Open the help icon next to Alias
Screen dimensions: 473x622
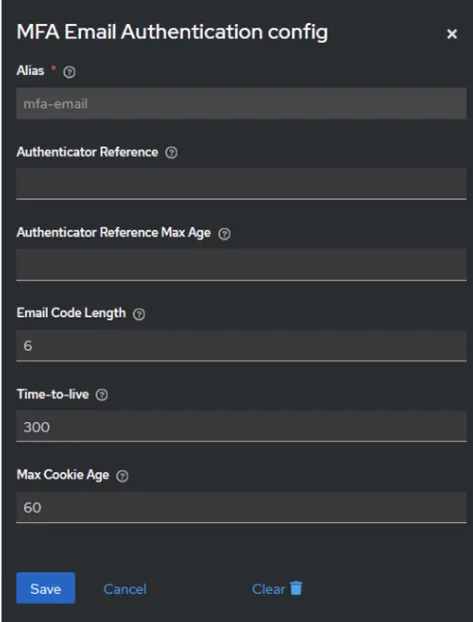point(69,72)
